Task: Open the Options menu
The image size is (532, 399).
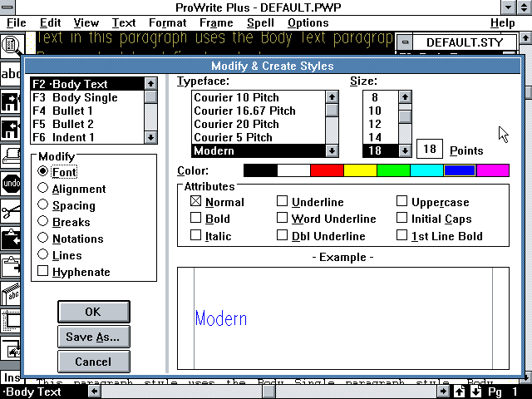Action: point(308,22)
